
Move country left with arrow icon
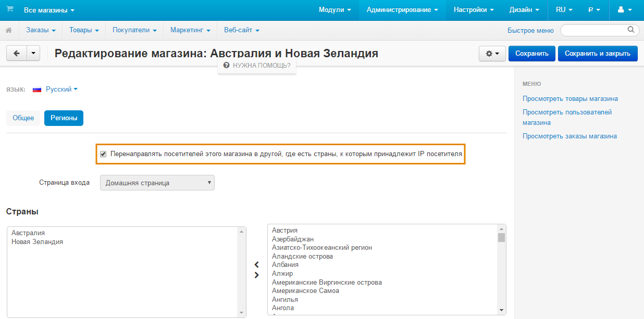coord(256,265)
